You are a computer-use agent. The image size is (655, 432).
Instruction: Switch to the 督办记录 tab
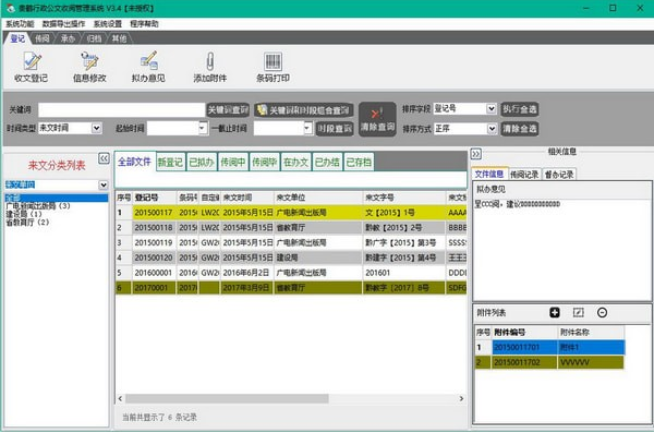tap(559, 174)
